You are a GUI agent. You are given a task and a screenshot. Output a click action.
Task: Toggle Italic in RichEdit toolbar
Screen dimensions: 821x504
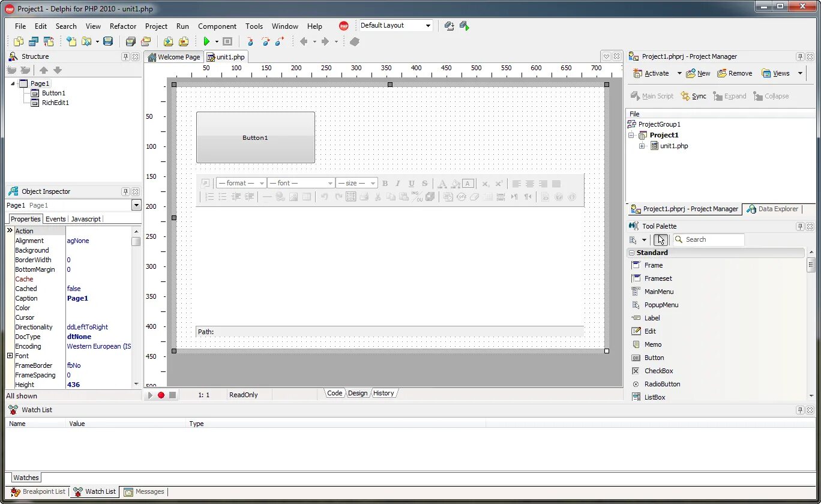(398, 184)
